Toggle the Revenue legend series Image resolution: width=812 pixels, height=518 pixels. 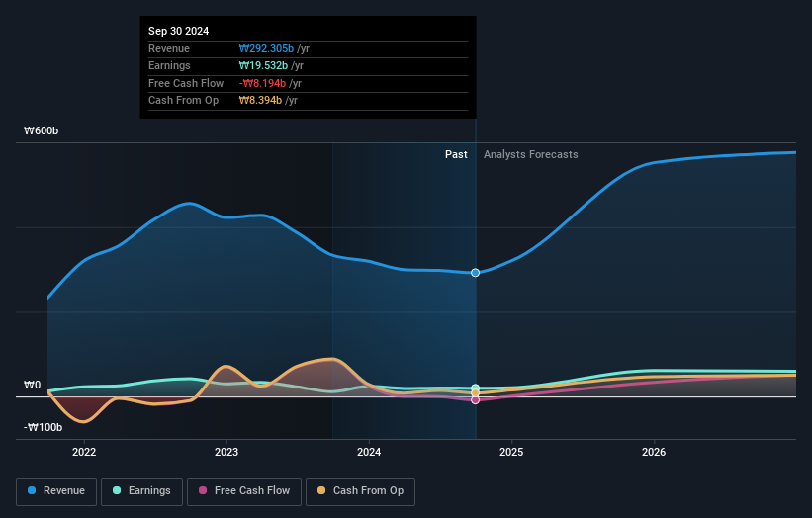[56, 491]
